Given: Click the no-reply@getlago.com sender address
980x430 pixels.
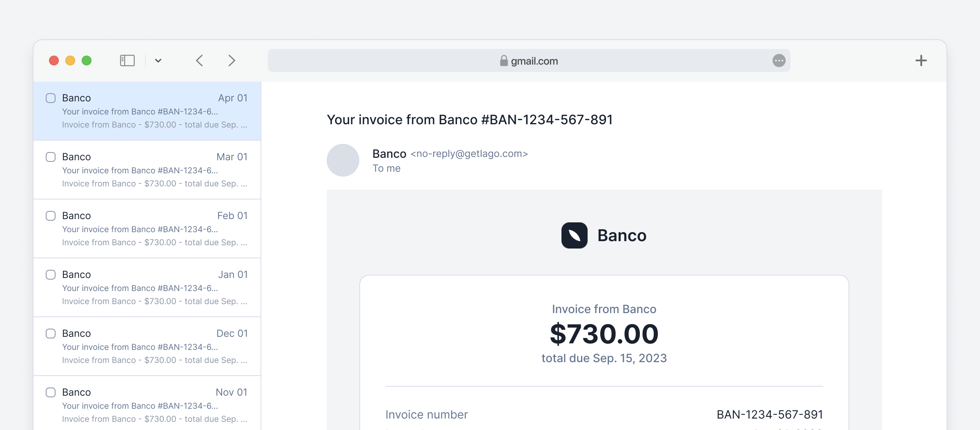Looking at the screenshot, I should (x=469, y=154).
